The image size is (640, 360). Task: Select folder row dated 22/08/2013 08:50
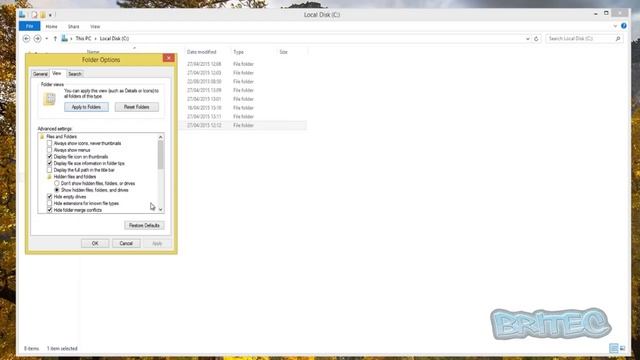pyautogui.click(x=244, y=82)
